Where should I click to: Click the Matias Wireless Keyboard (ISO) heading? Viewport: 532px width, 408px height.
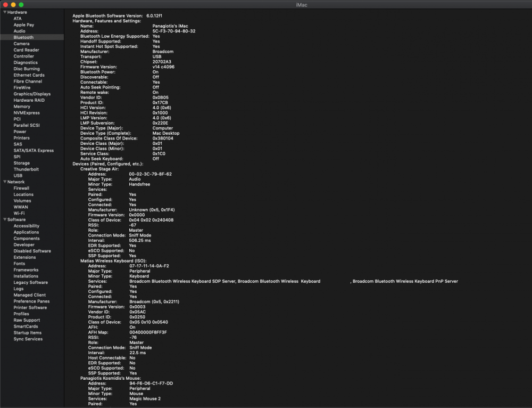(113, 261)
